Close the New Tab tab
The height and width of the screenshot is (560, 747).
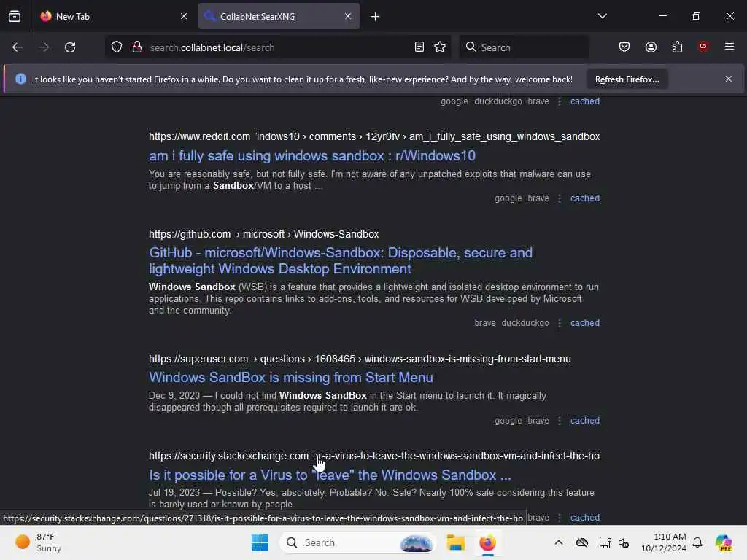point(184,16)
